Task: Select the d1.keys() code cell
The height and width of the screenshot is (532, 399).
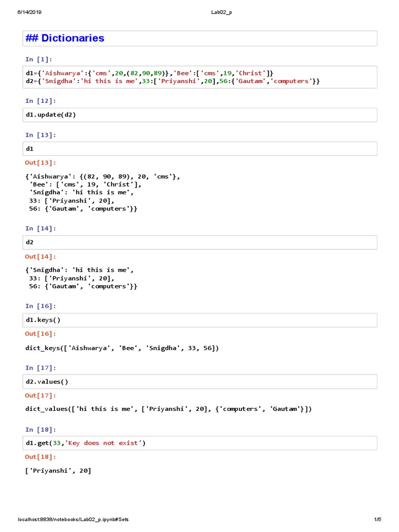Action: pyautogui.click(x=200, y=320)
